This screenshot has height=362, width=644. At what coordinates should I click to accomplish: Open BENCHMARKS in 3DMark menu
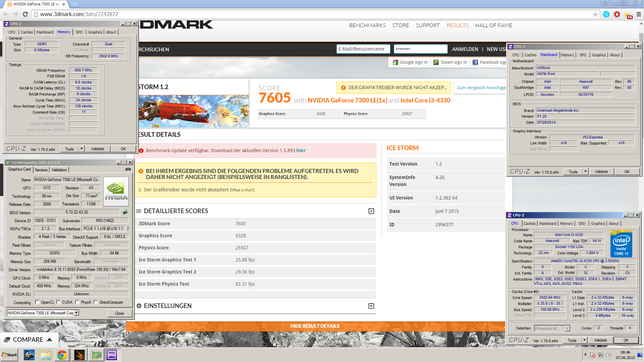click(x=367, y=25)
